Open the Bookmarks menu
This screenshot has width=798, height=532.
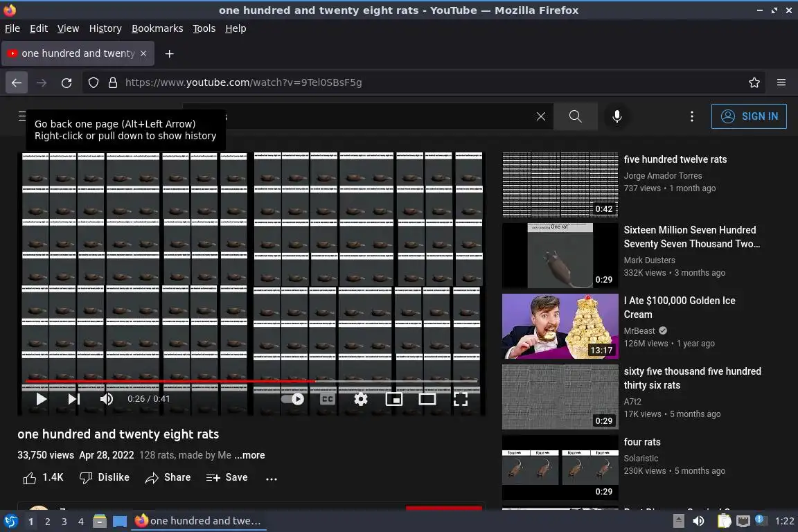tap(157, 28)
